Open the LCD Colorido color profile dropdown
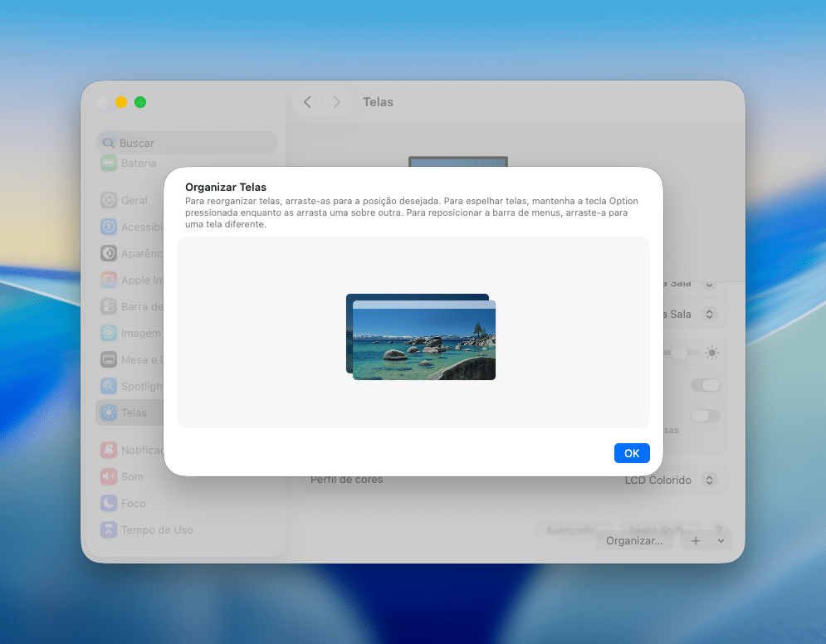826x644 pixels. 709,480
